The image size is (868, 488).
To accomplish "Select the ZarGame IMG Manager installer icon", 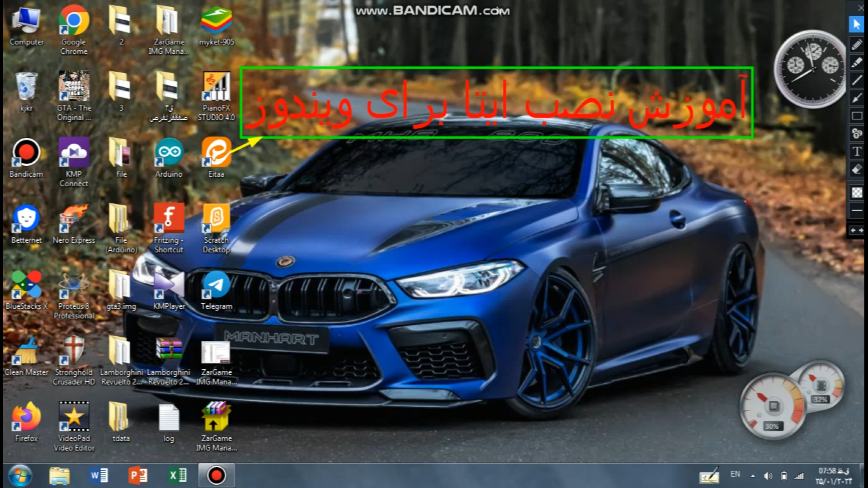I will 216,426.
